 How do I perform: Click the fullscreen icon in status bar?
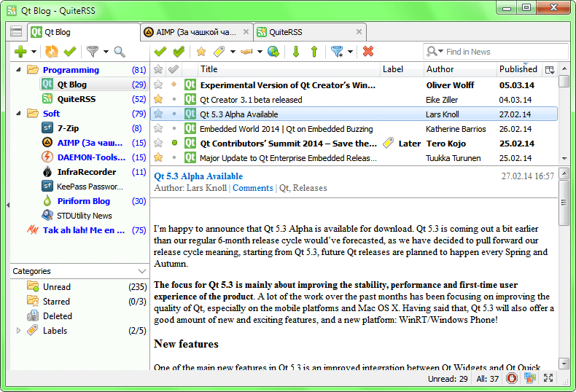(x=548, y=378)
